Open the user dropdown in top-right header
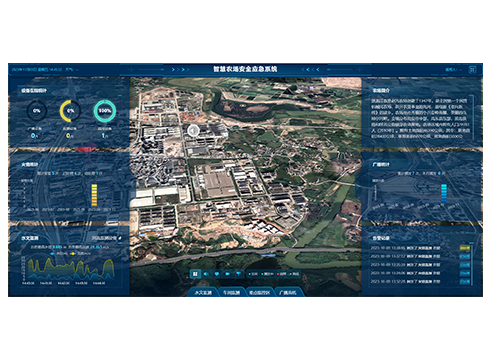This screenshot has height=360, width=490. tap(453, 70)
